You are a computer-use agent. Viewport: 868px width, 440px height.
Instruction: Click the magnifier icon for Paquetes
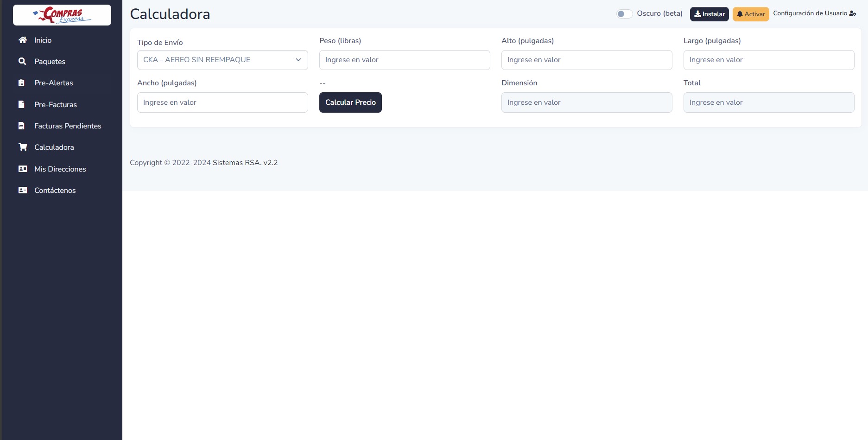tap(22, 62)
